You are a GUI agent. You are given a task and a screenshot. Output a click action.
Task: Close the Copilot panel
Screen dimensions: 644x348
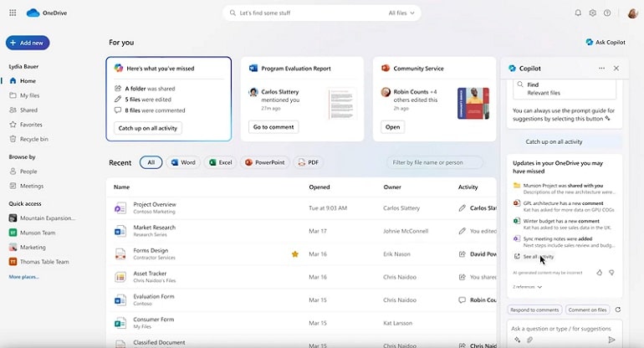click(616, 69)
